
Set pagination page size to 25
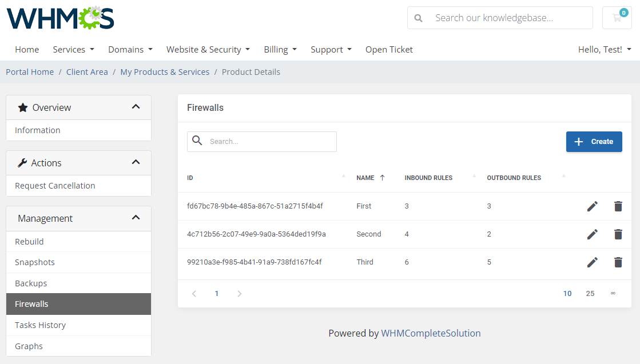[x=590, y=293]
